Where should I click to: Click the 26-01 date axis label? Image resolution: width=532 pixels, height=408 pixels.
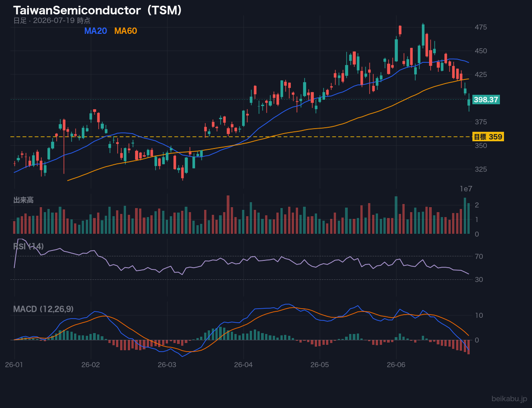point(14,365)
